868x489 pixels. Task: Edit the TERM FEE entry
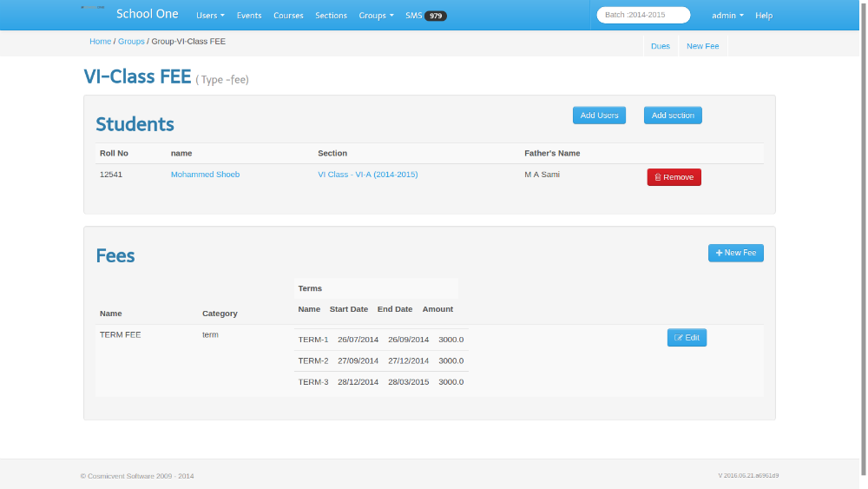[687, 338]
